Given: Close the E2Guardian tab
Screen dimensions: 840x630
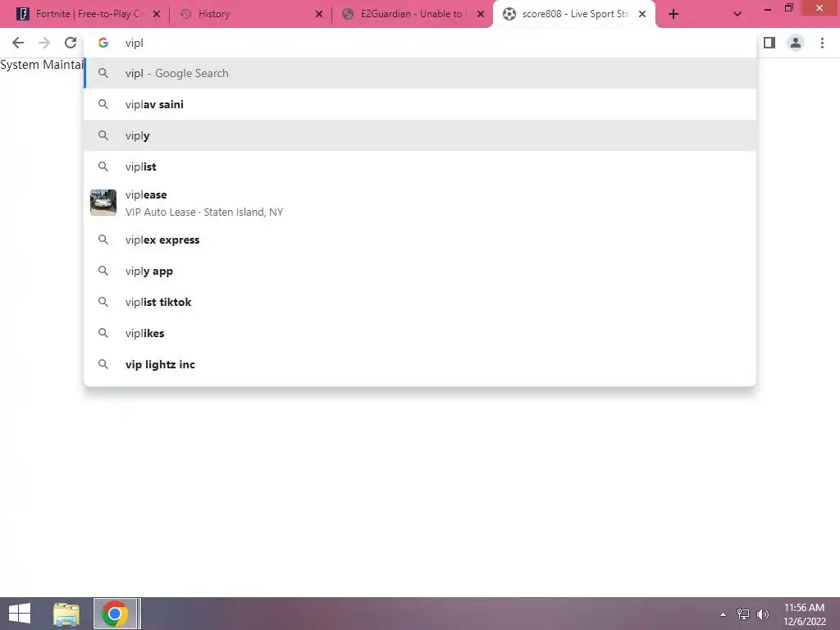Looking at the screenshot, I should click(x=481, y=15).
